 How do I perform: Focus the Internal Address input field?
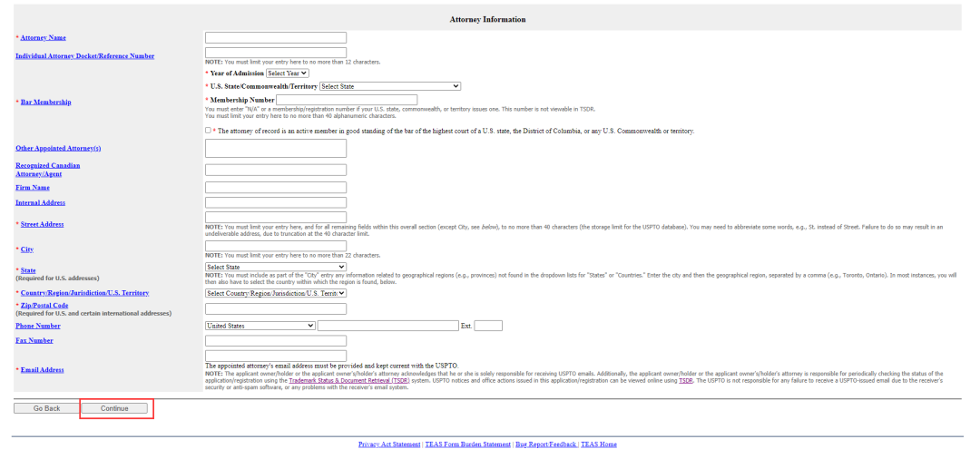276,203
